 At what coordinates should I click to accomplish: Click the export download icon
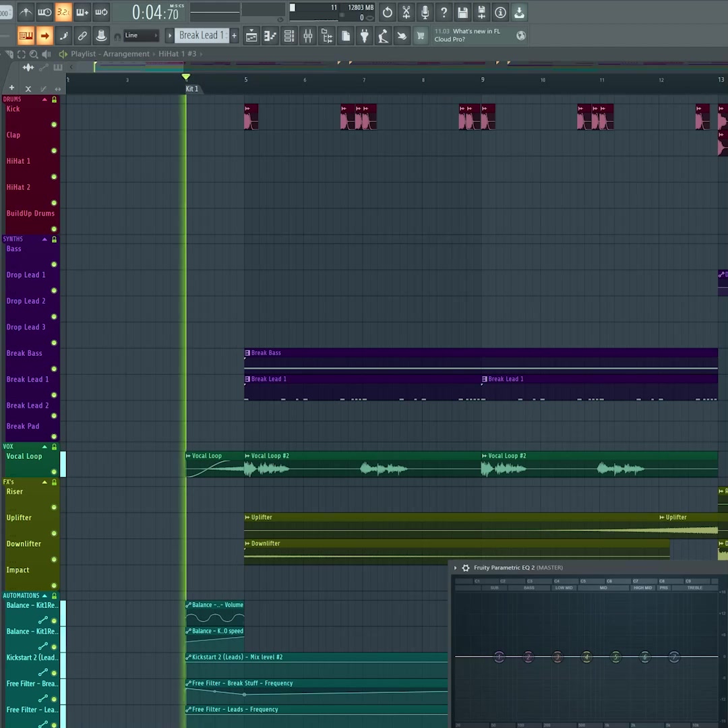[519, 13]
